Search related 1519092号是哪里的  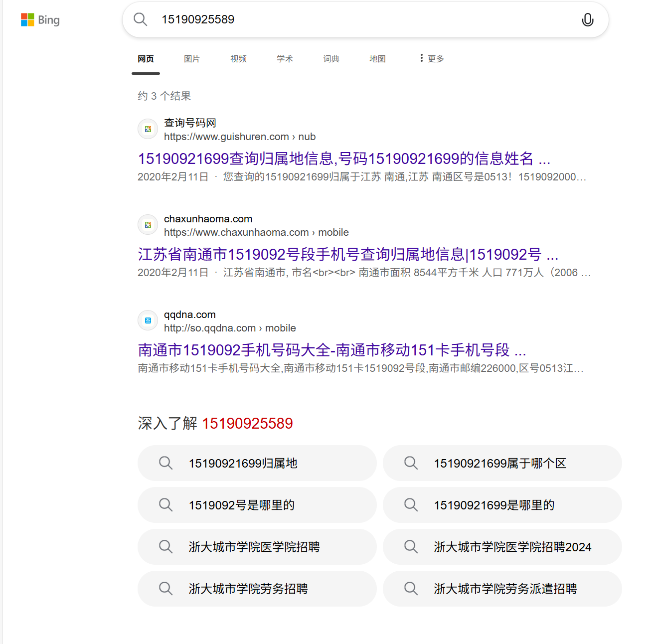point(257,505)
